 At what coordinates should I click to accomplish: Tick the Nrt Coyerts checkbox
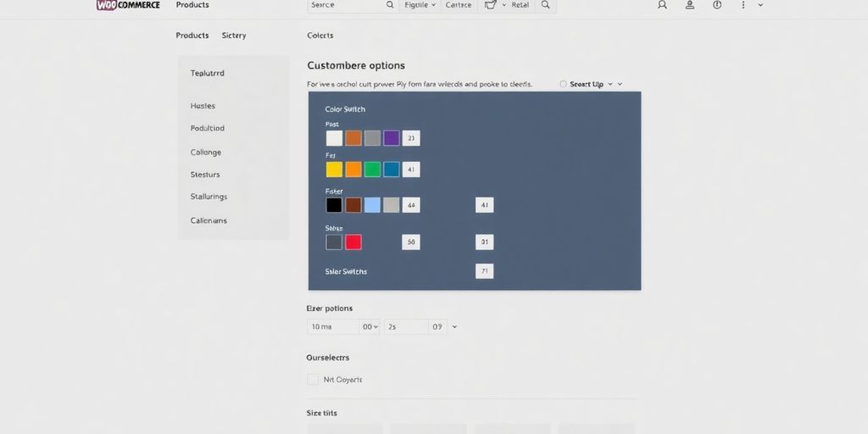click(313, 379)
